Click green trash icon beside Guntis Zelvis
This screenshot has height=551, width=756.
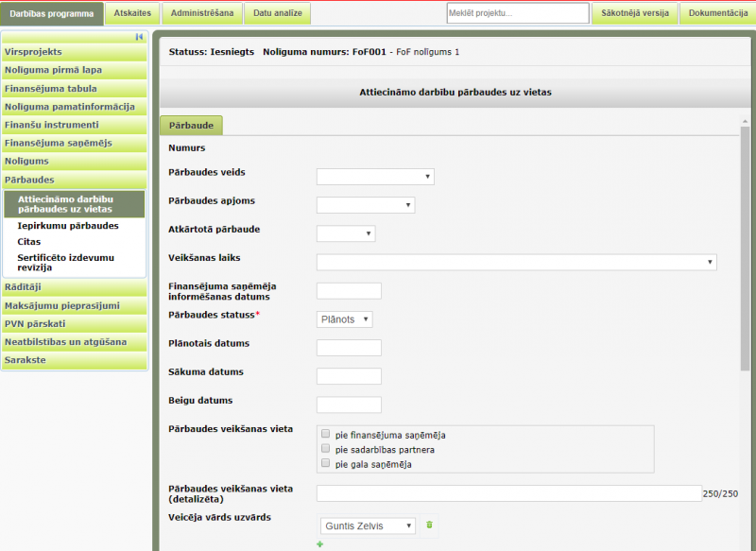click(x=428, y=525)
